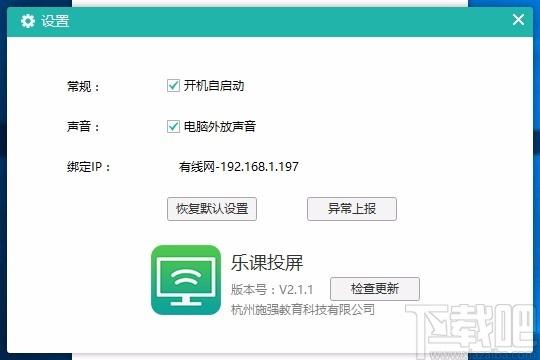The image size is (540, 360).
Task: Close the 设置 dialog with the X
Action: tap(518, 20)
